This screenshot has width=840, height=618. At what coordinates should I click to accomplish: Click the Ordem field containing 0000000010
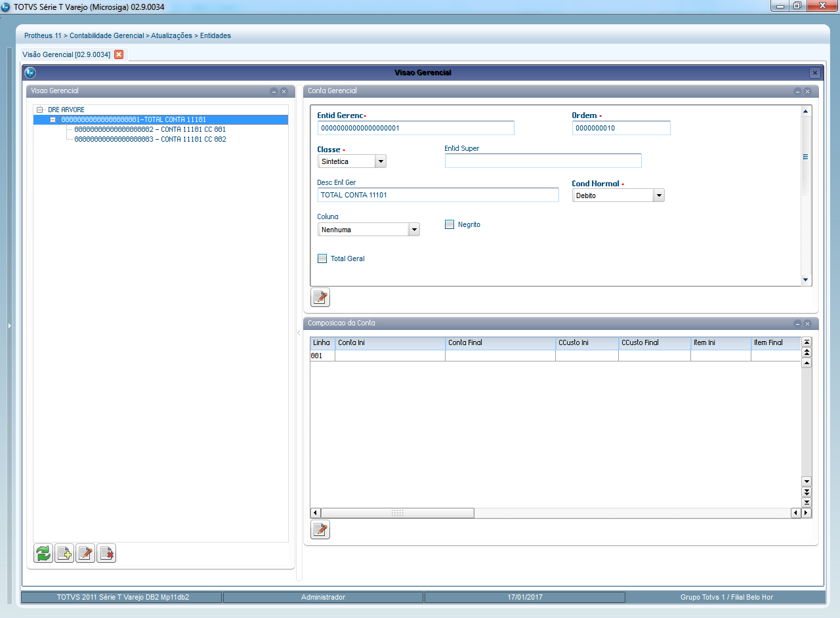(621, 128)
